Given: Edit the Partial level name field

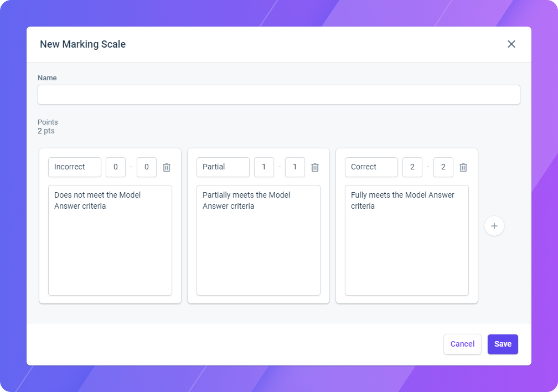Looking at the screenshot, I should (223, 167).
